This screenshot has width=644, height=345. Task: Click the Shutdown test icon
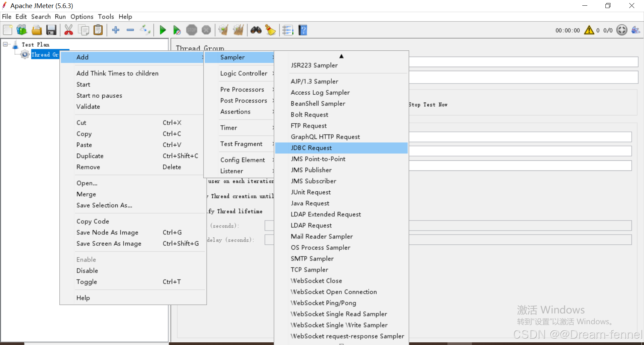coord(206,30)
